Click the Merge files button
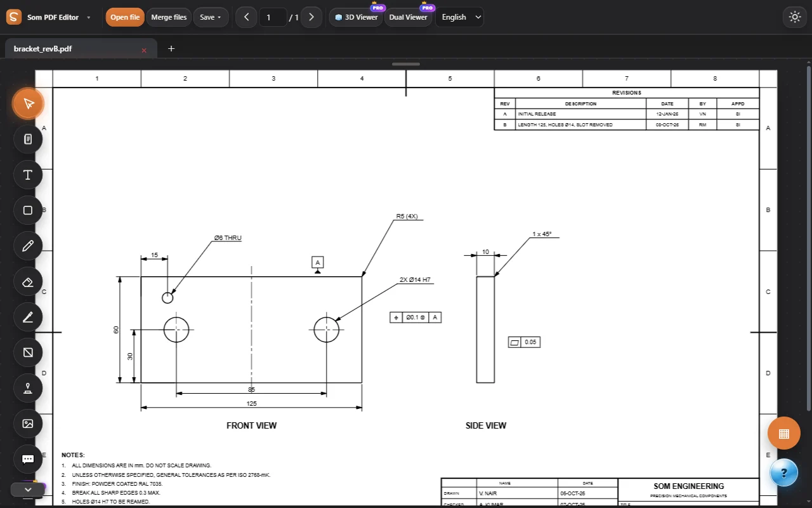Screen dimensions: 812x508 tap(169, 17)
